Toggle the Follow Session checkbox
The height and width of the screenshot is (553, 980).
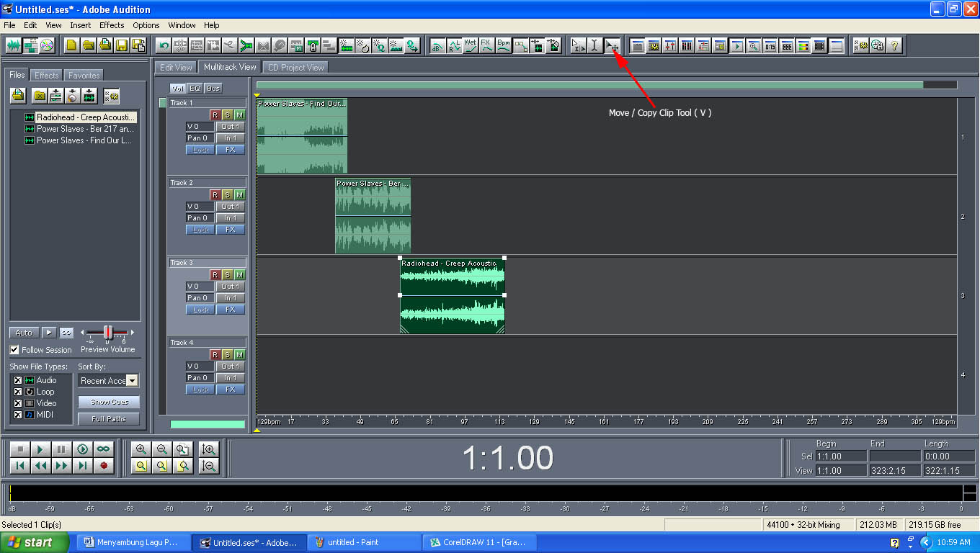point(14,350)
